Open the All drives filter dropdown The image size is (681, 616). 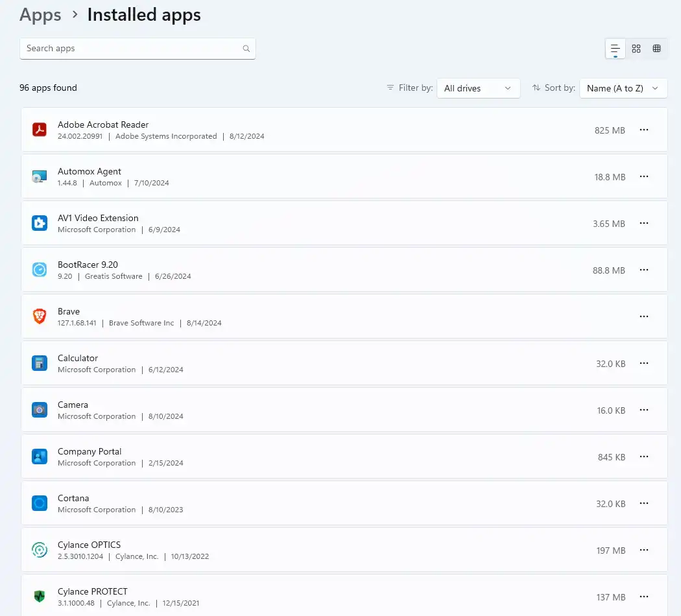pyautogui.click(x=479, y=88)
